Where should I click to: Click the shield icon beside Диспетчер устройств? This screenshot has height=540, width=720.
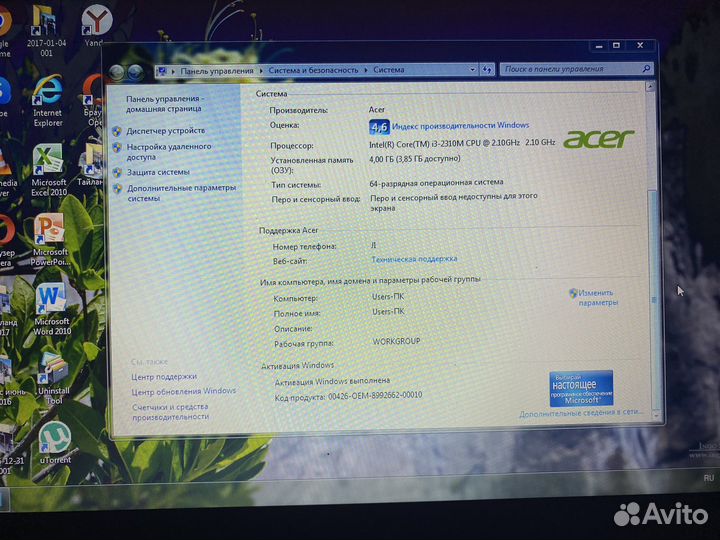tap(117, 131)
